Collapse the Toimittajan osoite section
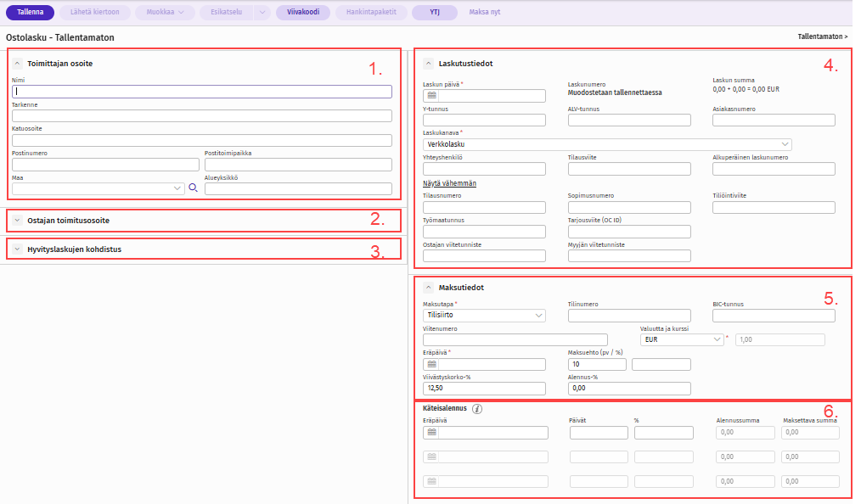 18,64
